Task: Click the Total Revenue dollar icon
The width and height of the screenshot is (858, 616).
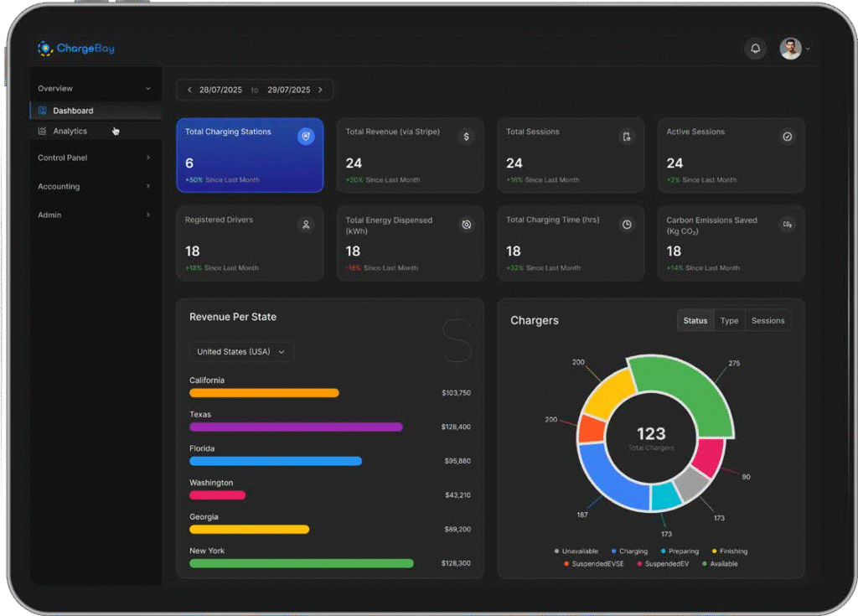Action: point(467,137)
